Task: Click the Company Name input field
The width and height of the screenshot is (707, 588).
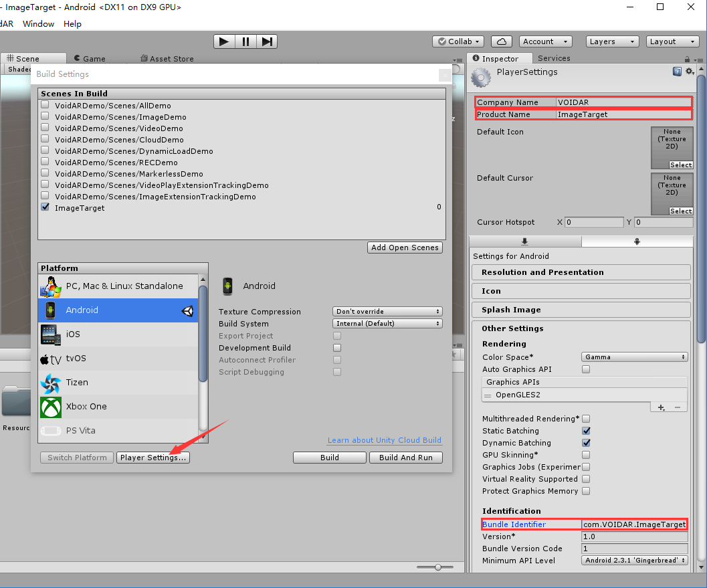Action: pos(623,102)
